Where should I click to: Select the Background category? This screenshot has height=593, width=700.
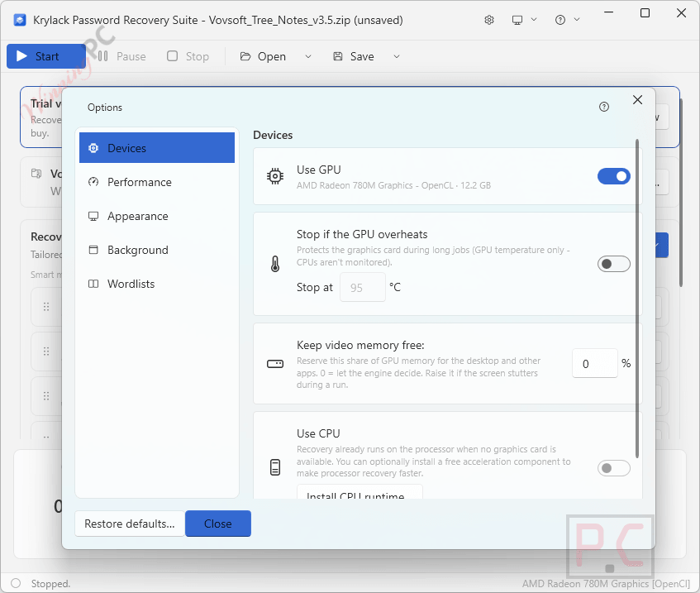point(157,250)
